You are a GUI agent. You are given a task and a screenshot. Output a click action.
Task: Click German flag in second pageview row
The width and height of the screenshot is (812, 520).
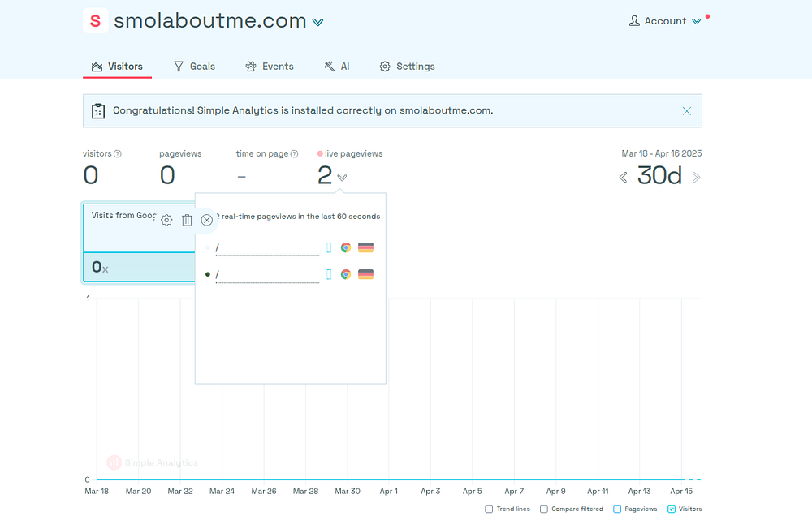(365, 275)
